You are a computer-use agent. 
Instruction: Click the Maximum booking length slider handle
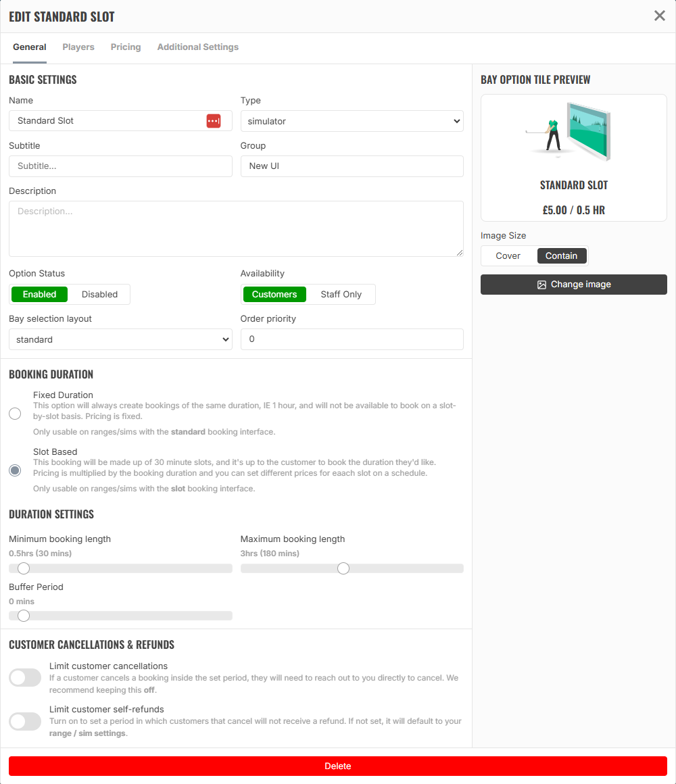pyautogui.click(x=343, y=568)
